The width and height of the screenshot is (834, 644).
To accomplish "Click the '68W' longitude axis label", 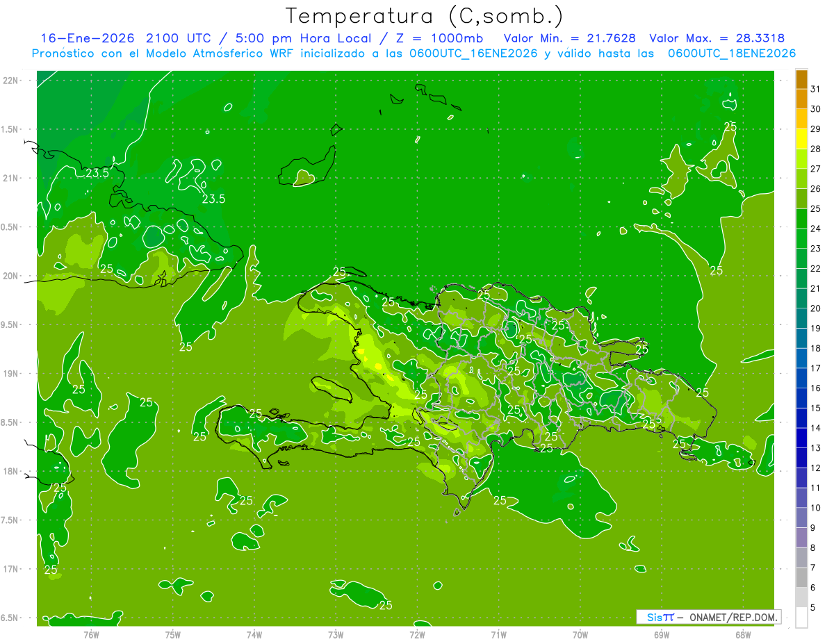I will pos(743,634).
